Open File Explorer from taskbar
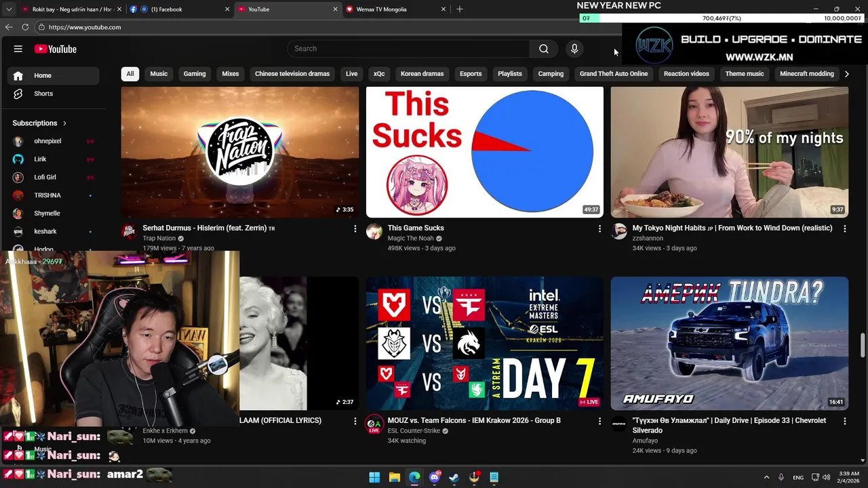This screenshot has width=868, height=488. (394, 477)
